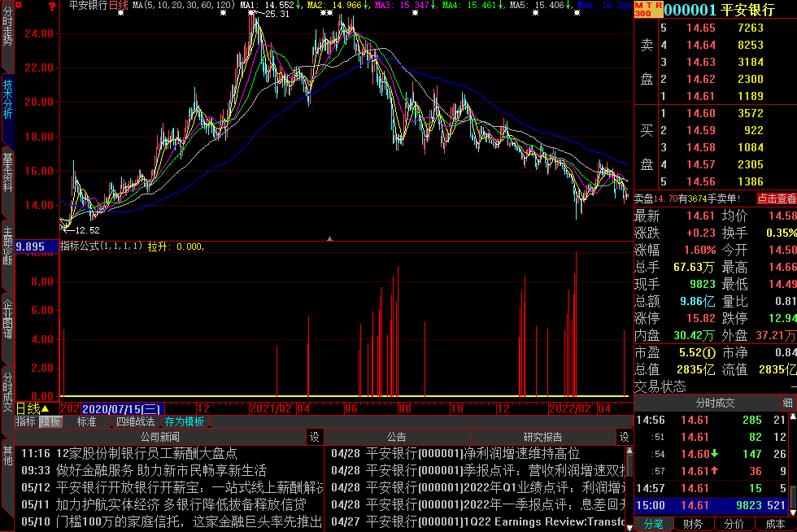The height and width of the screenshot is (532, 797).
Task: Switch to the 研究报告 tab
Action: pos(543,437)
